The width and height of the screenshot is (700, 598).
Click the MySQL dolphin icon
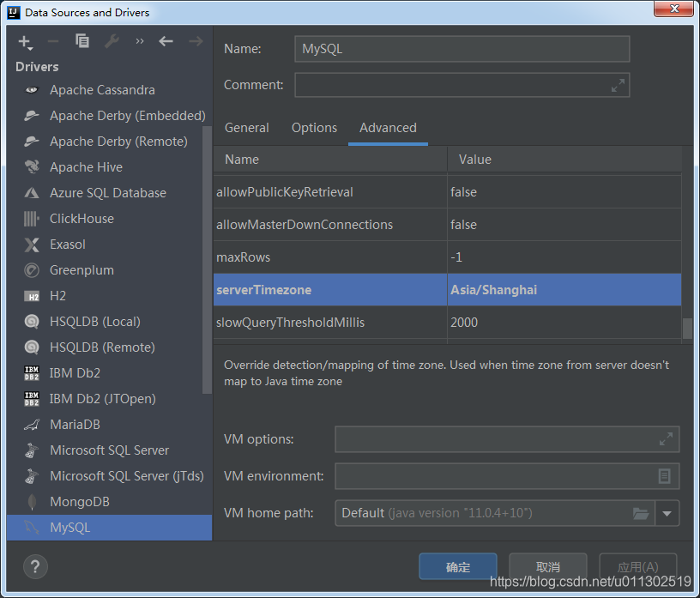(32, 528)
